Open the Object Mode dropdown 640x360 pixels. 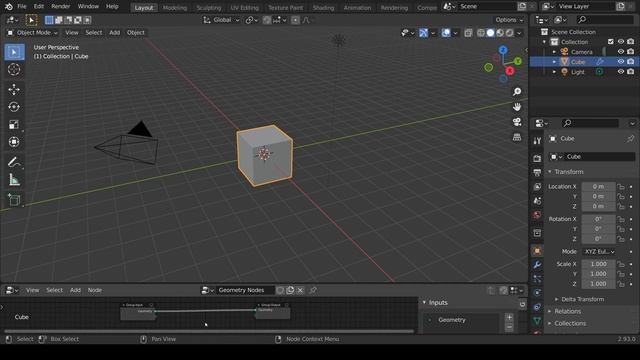pos(33,33)
